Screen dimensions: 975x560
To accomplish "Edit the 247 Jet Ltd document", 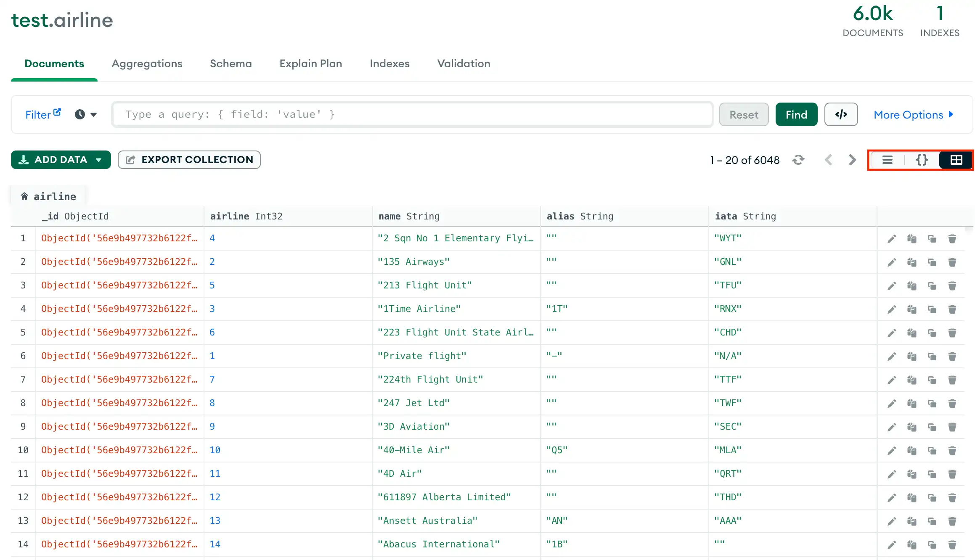I will tap(891, 404).
